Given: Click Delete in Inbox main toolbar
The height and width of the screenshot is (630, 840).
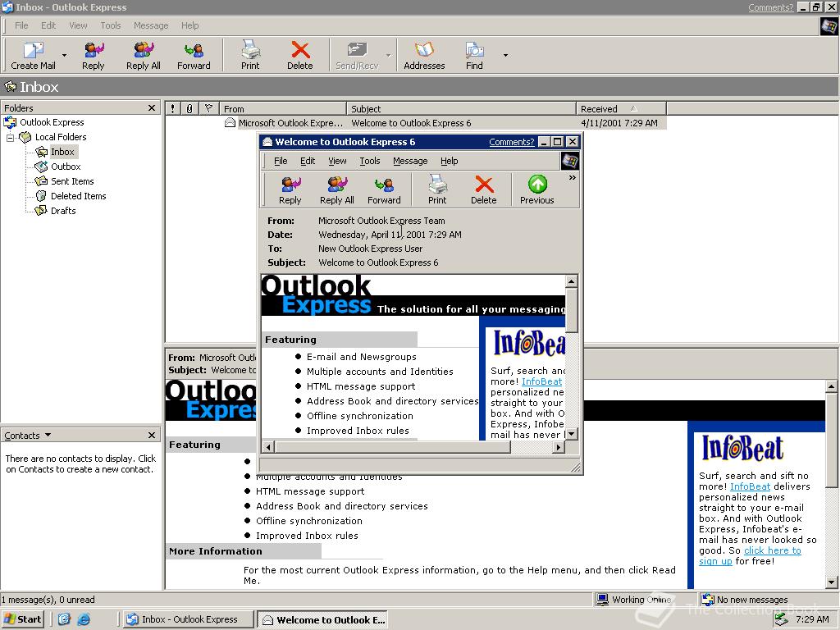Looking at the screenshot, I should click(x=300, y=56).
